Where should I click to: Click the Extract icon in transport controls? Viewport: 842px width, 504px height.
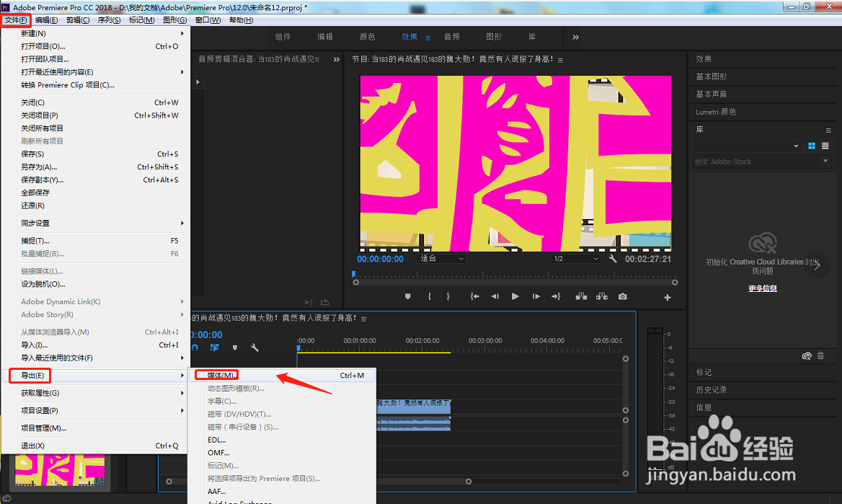point(602,296)
